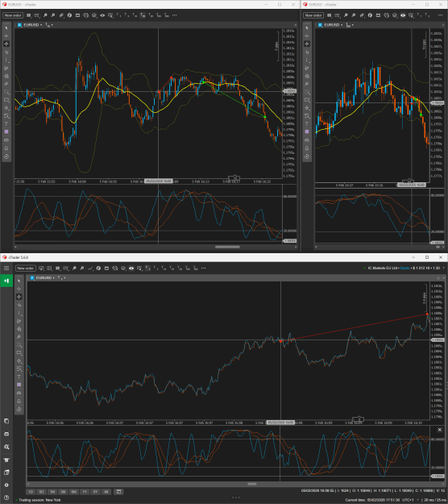Set chart period to 1Y
Viewport: 448px width, 504px height.
85,492
